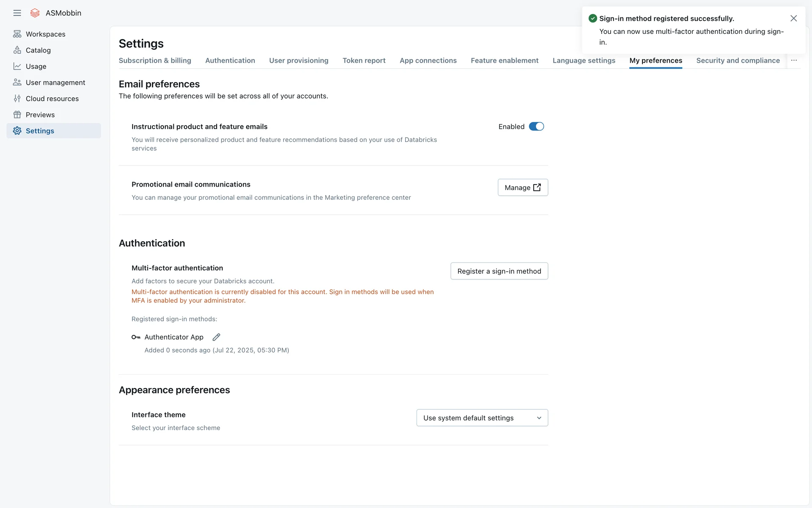The height and width of the screenshot is (508, 812).
Task: Open Catalog in the sidebar
Action: coord(38,50)
